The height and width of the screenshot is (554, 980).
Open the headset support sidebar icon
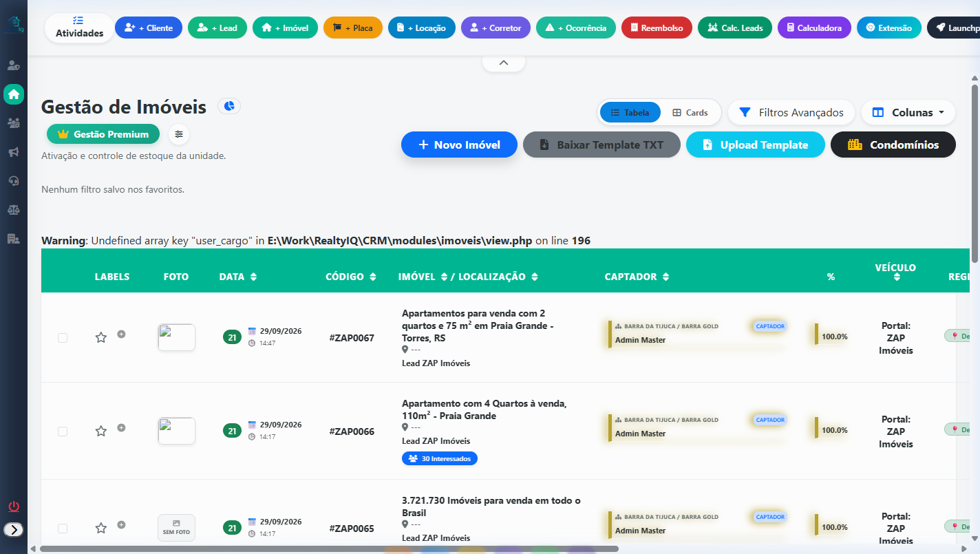[x=14, y=181]
